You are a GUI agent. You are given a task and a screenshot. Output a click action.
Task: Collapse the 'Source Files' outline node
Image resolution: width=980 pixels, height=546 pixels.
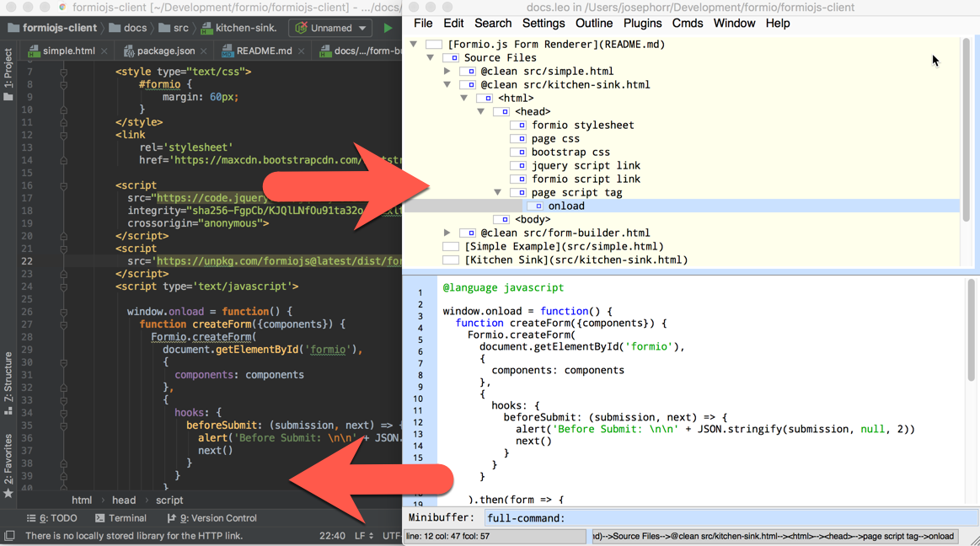coord(431,58)
